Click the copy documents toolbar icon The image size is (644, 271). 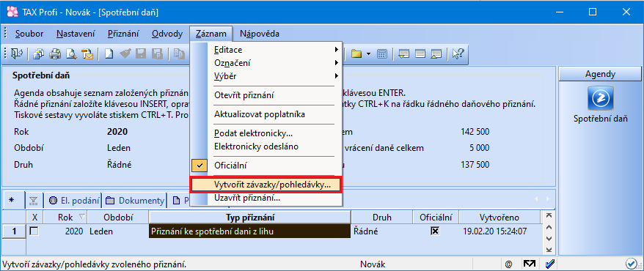tap(38, 53)
